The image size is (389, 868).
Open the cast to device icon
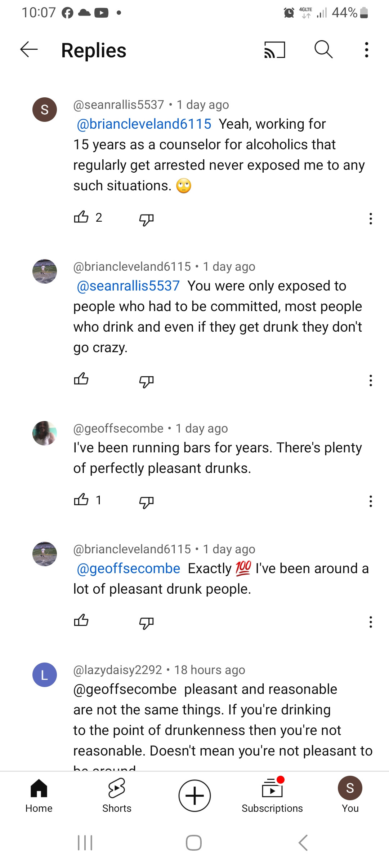pos(275,49)
